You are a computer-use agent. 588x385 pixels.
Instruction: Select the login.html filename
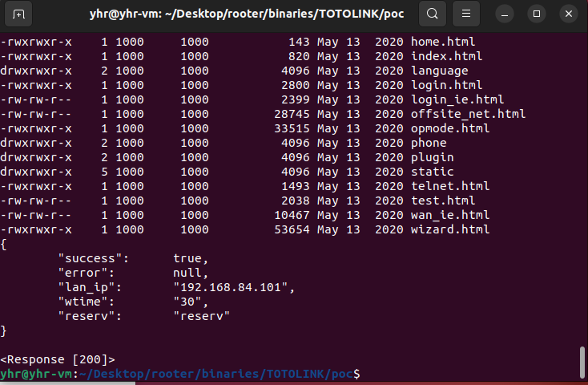446,85
